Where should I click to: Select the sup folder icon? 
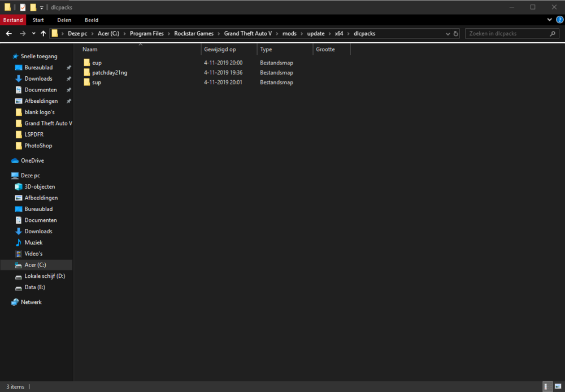(87, 82)
